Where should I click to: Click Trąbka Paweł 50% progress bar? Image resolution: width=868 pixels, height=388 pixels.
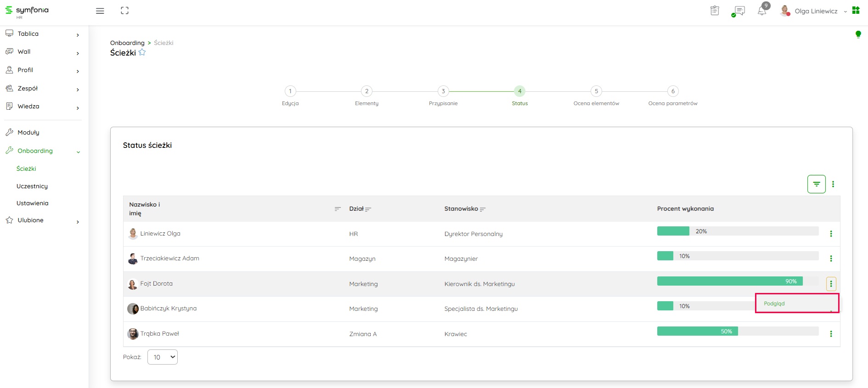point(738,332)
